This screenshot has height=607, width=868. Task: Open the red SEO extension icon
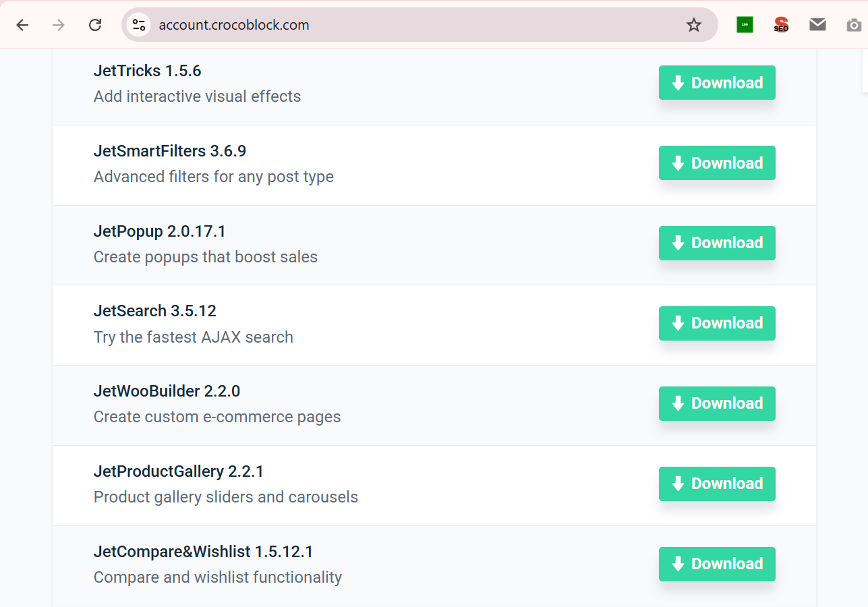(781, 25)
